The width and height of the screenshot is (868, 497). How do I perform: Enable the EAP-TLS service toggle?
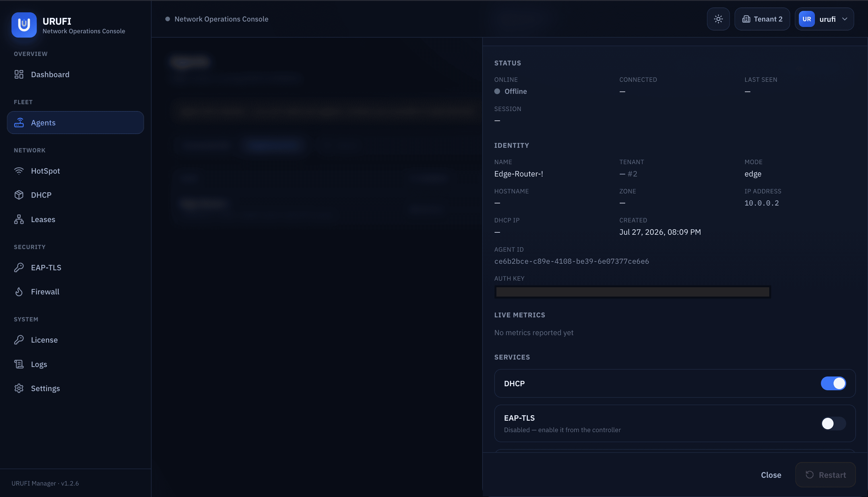[x=833, y=424]
